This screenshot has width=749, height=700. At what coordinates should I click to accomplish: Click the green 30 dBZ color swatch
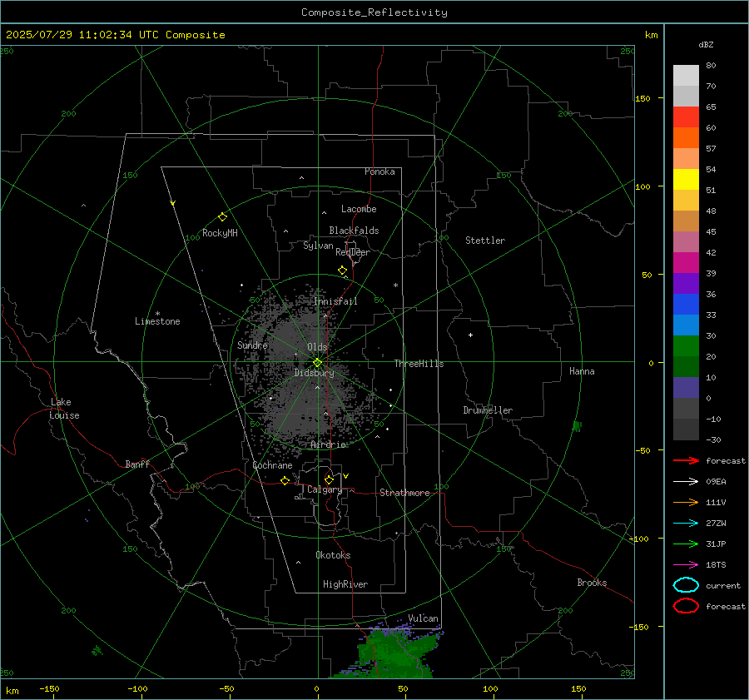pyautogui.click(x=686, y=345)
